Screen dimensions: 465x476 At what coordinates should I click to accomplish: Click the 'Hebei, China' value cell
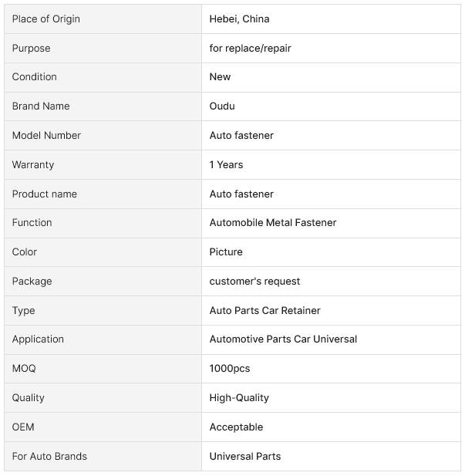[240, 19]
